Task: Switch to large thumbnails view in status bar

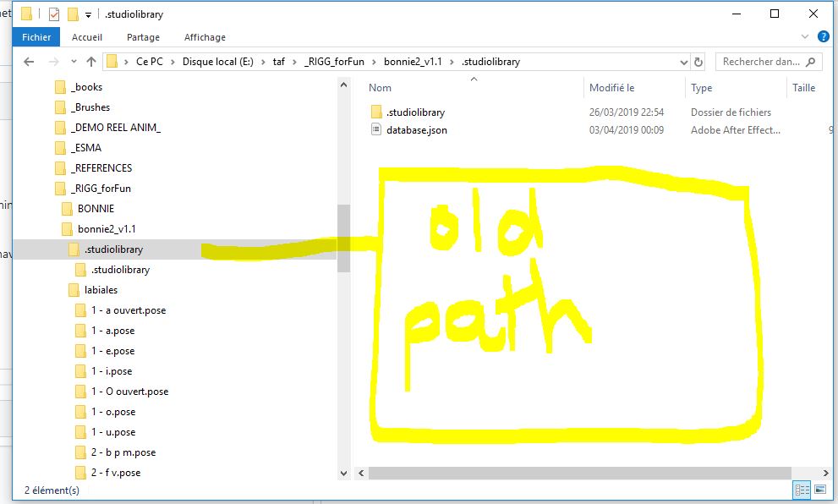Action: pos(819,490)
